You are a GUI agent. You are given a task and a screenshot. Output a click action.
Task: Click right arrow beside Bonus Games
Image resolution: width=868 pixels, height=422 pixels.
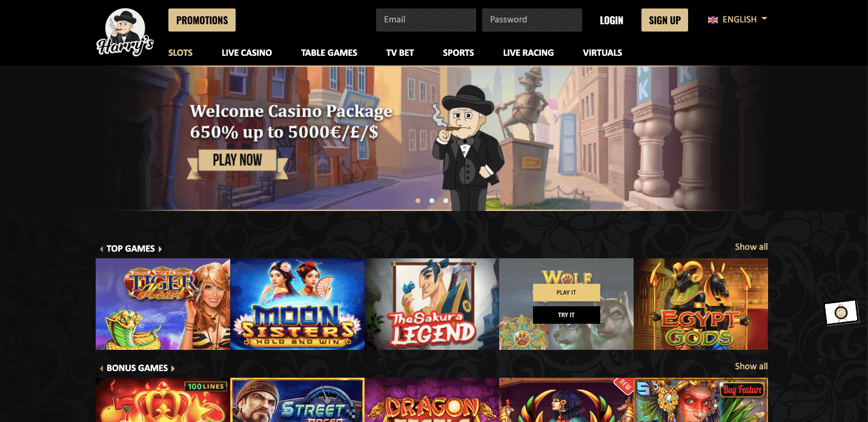173,369
